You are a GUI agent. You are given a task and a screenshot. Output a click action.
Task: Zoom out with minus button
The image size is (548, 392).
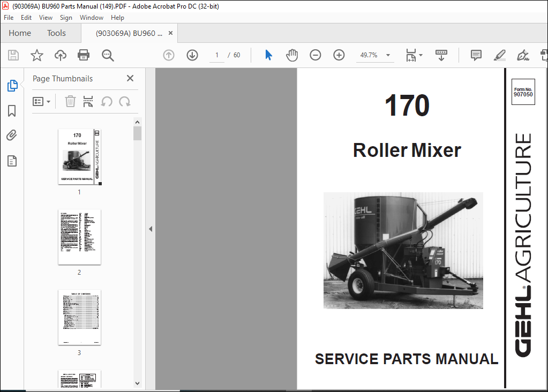pyautogui.click(x=315, y=55)
